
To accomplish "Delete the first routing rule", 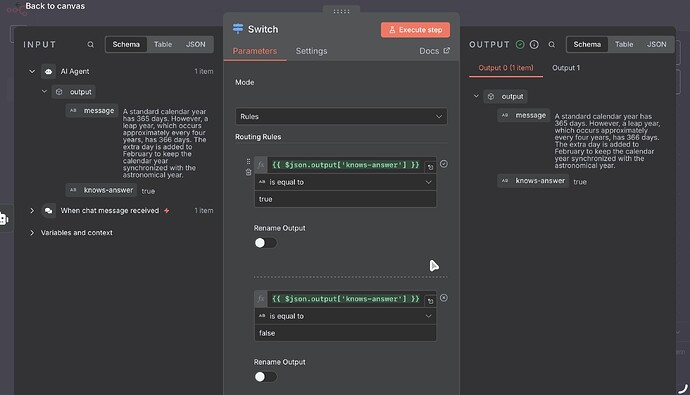I will click(248, 172).
